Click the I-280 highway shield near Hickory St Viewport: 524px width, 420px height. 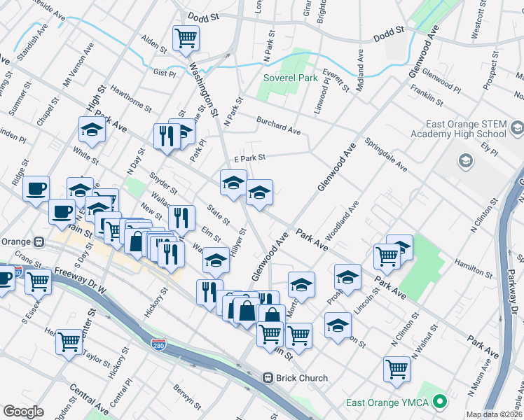pyautogui.click(x=158, y=344)
